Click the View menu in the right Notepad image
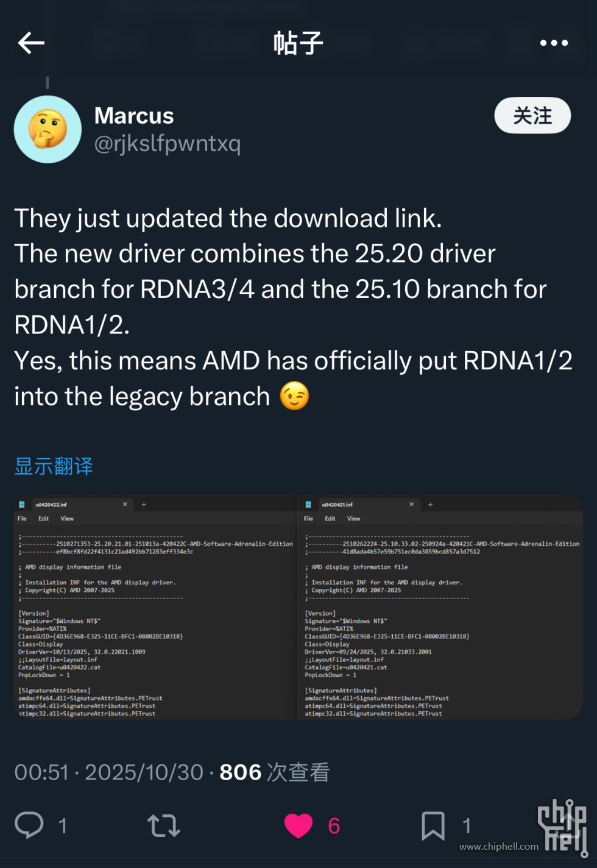Viewport: 597px width, 868px height. point(353,519)
